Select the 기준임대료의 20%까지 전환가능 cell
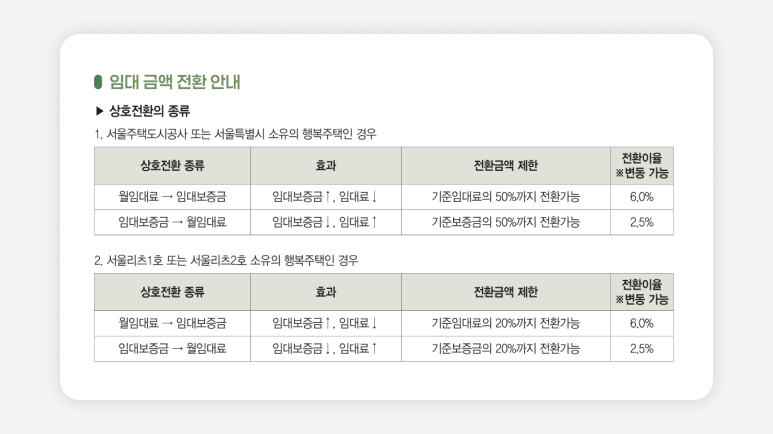Image resolution: width=773 pixels, height=434 pixels. 506,324
